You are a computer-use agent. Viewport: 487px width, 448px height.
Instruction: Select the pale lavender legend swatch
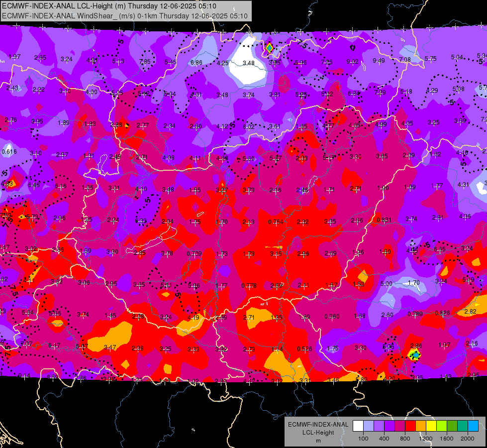click(368, 426)
